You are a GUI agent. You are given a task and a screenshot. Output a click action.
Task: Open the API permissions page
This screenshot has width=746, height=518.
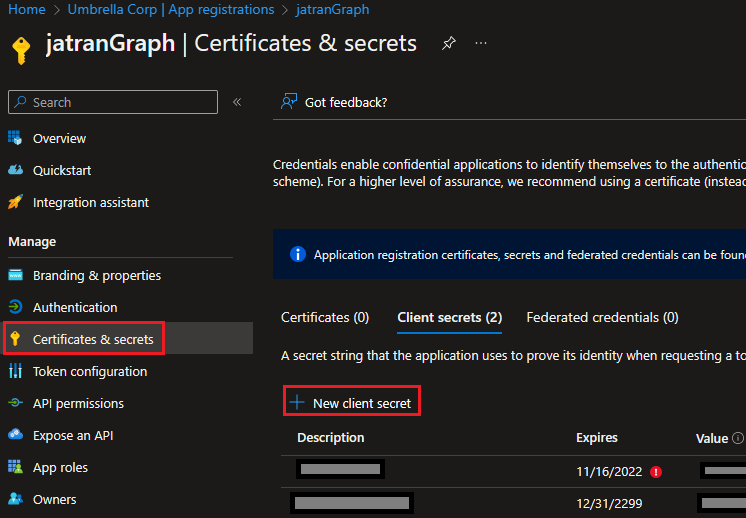[78, 403]
